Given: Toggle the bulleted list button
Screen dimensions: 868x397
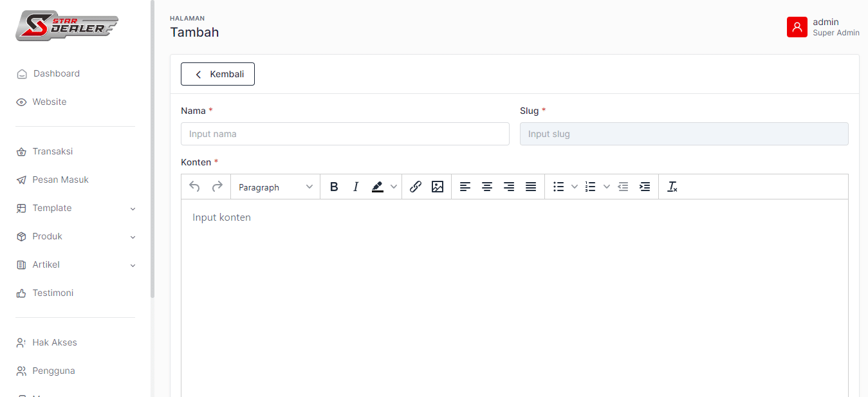Looking at the screenshot, I should pyautogui.click(x=559, y=187).
